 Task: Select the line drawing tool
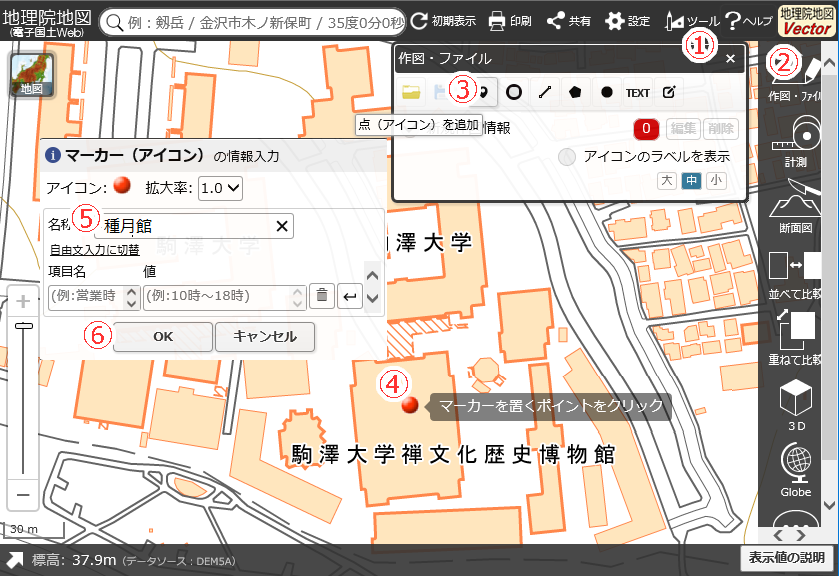[544, 92]
